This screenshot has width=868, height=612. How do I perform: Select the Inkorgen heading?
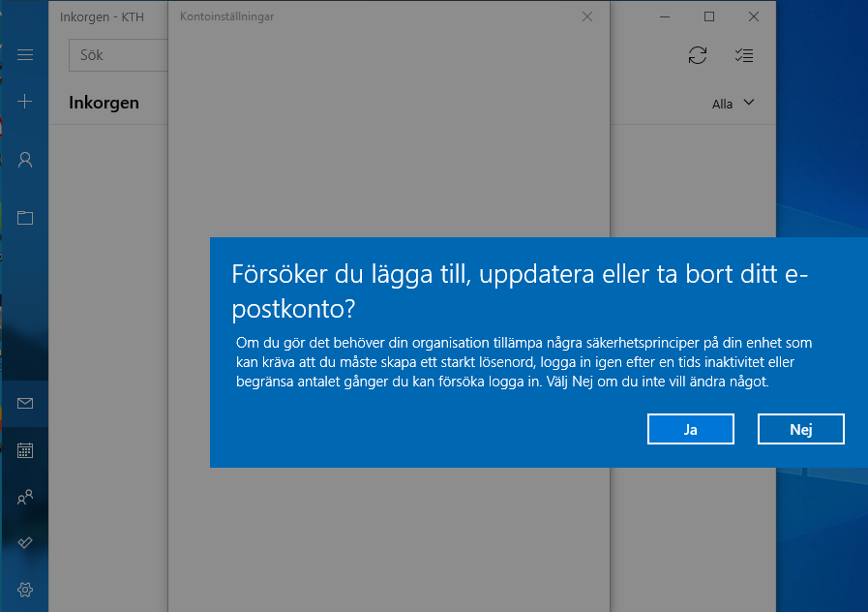104,103
